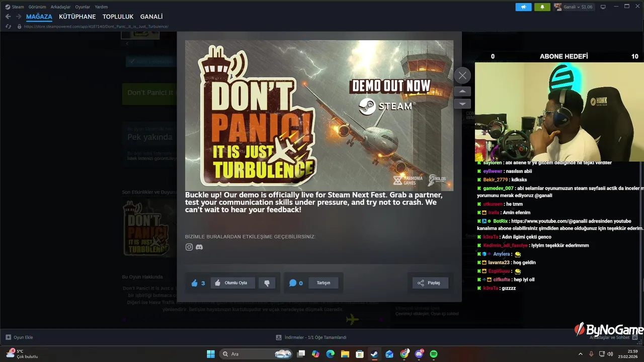Open the Arkadaşlar menu

point(61,7)
